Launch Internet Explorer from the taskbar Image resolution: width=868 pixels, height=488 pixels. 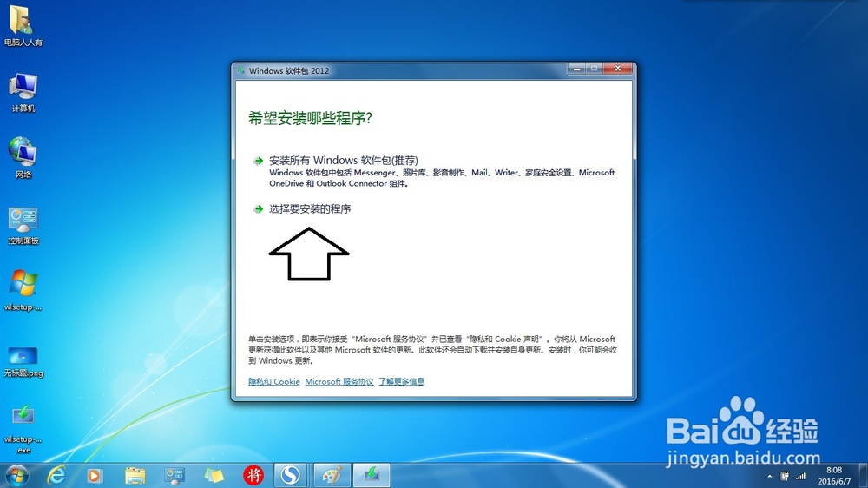[56, 475]
